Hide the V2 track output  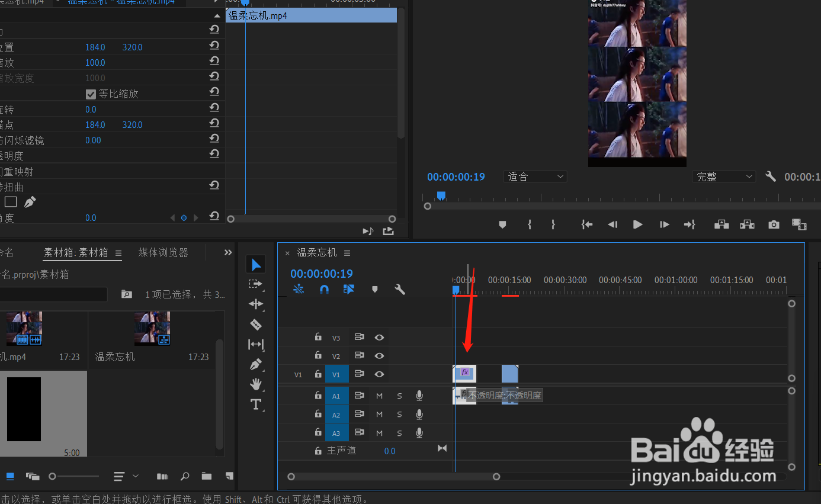(379, 356)
